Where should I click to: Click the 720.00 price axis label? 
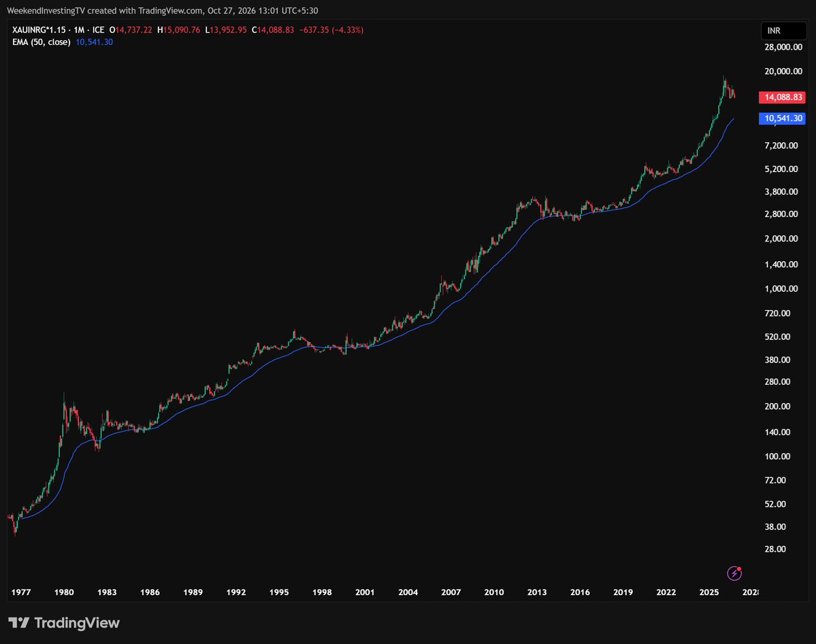pos(777,313)
